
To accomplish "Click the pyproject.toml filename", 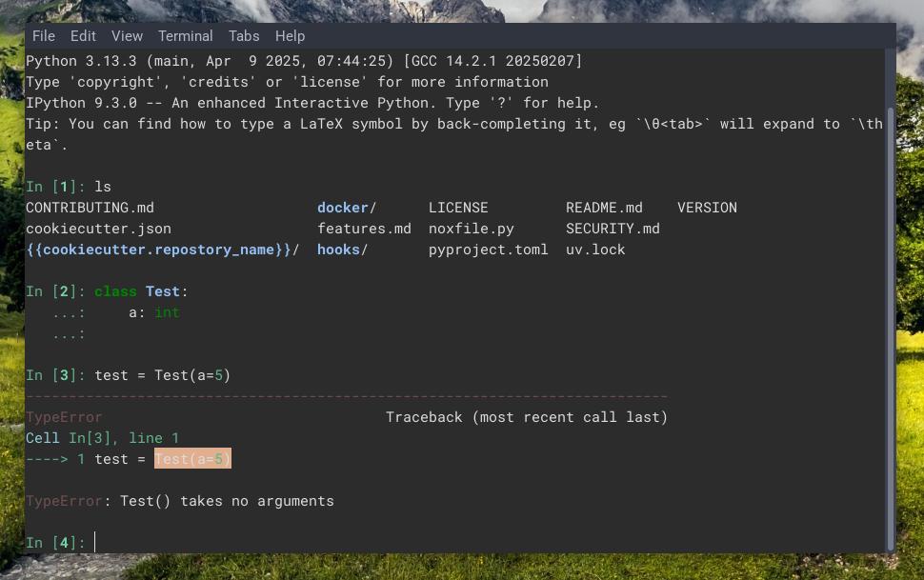I will (x=490, y=249).
